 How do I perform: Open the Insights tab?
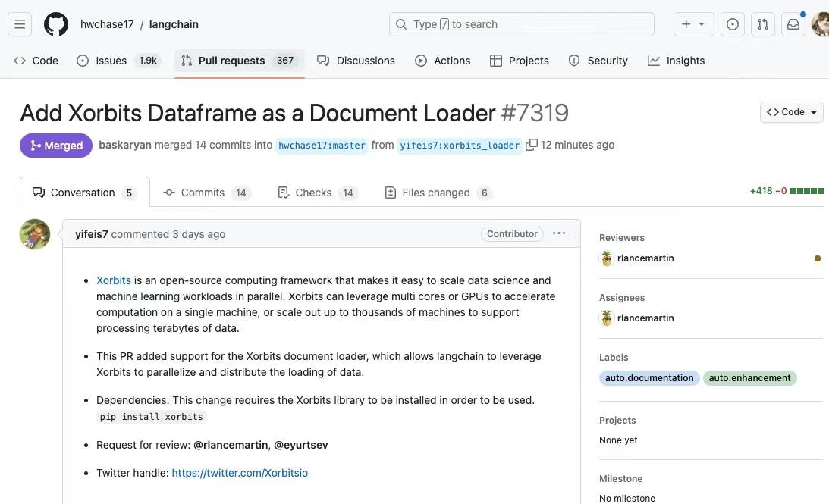click(677, 61)
